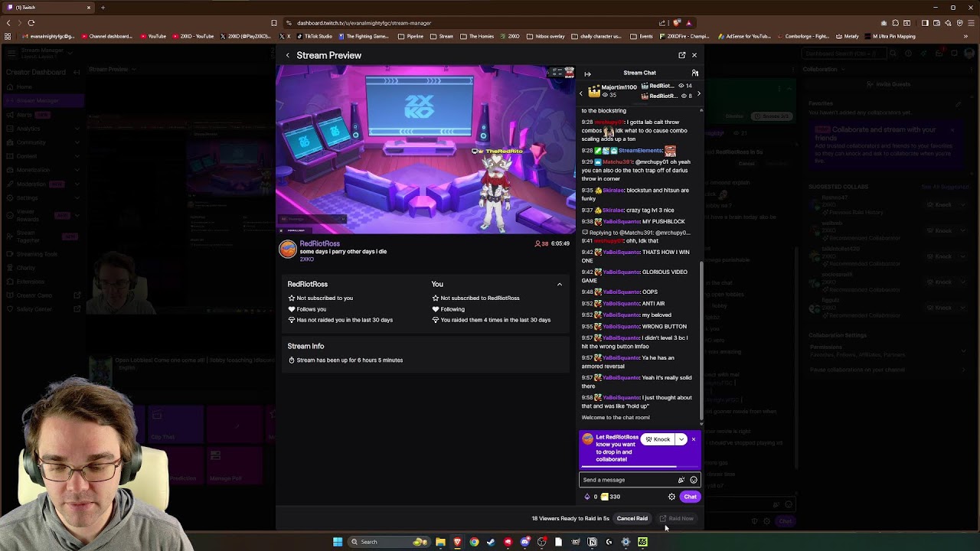980x551 pixels.
Task: Open Steam from the taskbar
Action: [x=491, y=542]
